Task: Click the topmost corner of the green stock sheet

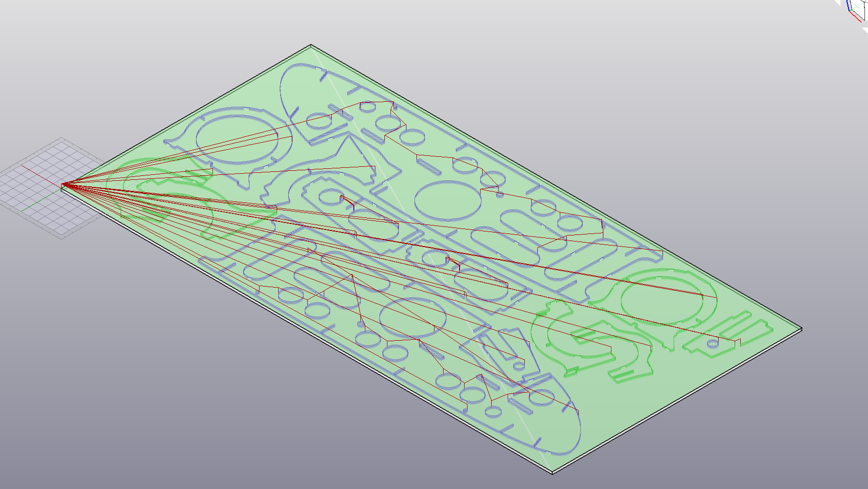Action: point(311,46)
